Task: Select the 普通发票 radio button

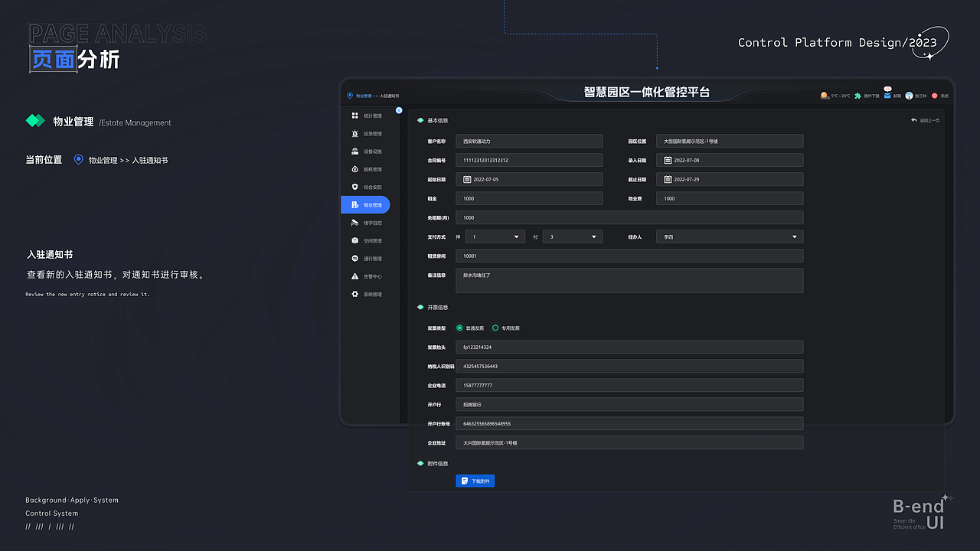Action: [459, 328]
